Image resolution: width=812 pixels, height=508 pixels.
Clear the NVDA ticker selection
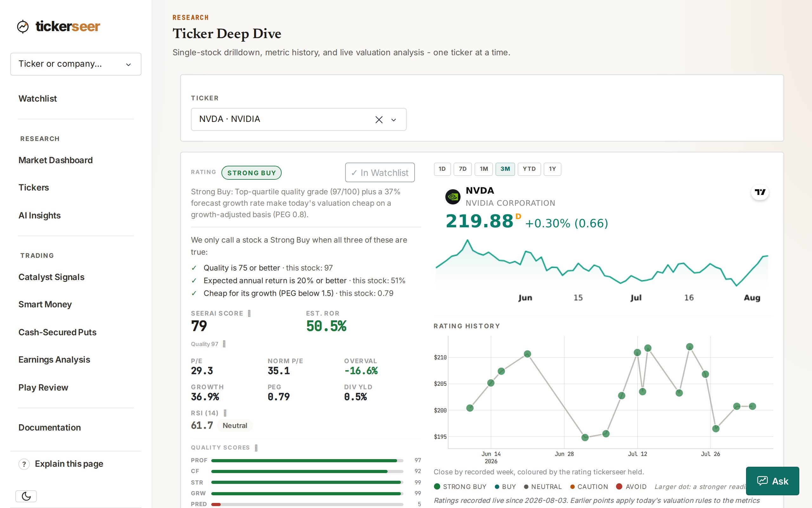tap(379, 120)
